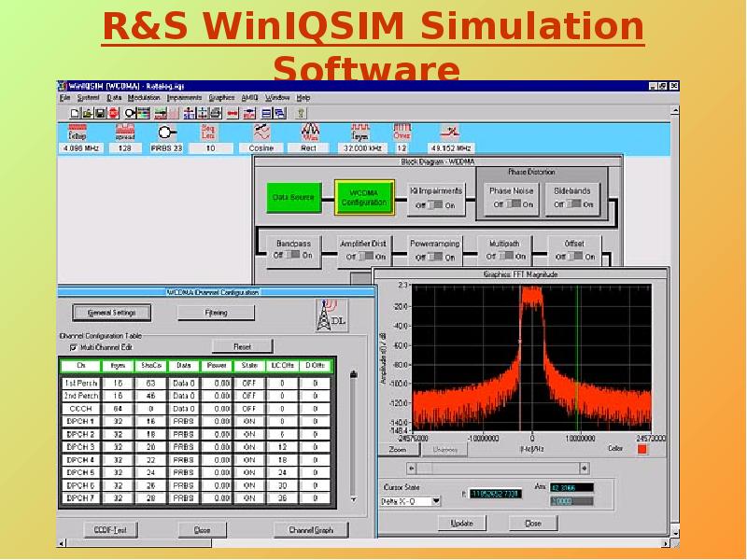The width and height of the screenshot is (747, 560).
Task: Click the CCDF-Test button
Action: (x=110, y=529)
